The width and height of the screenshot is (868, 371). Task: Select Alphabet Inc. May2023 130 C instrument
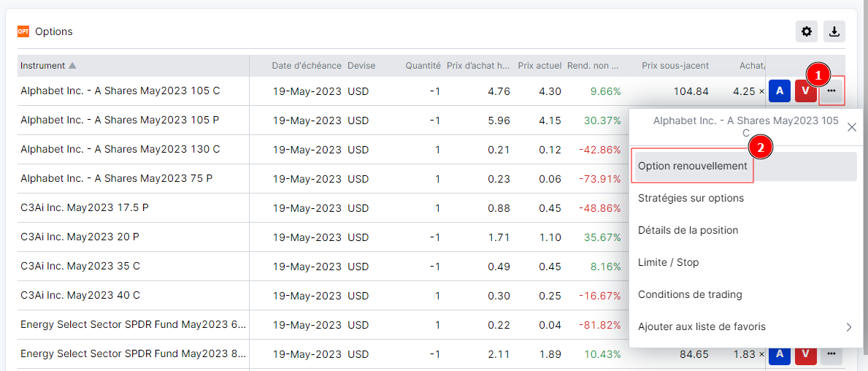click(x=120, y=149)
